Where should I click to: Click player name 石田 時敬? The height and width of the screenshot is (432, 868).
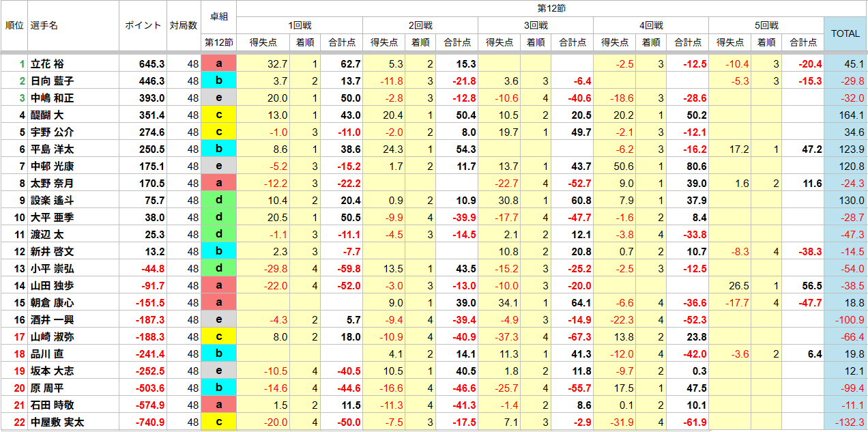pos(52,405)
